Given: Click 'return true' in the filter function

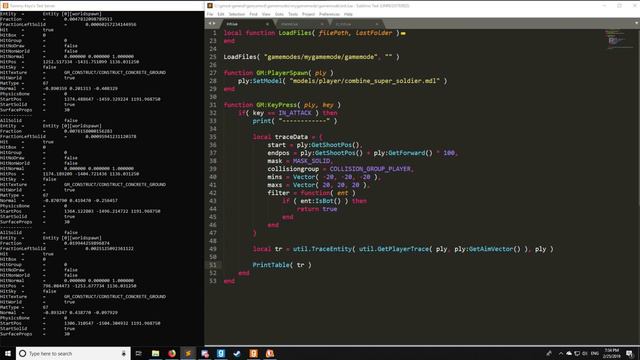Looking at the screenshot, I should click(x=317, y=209).
